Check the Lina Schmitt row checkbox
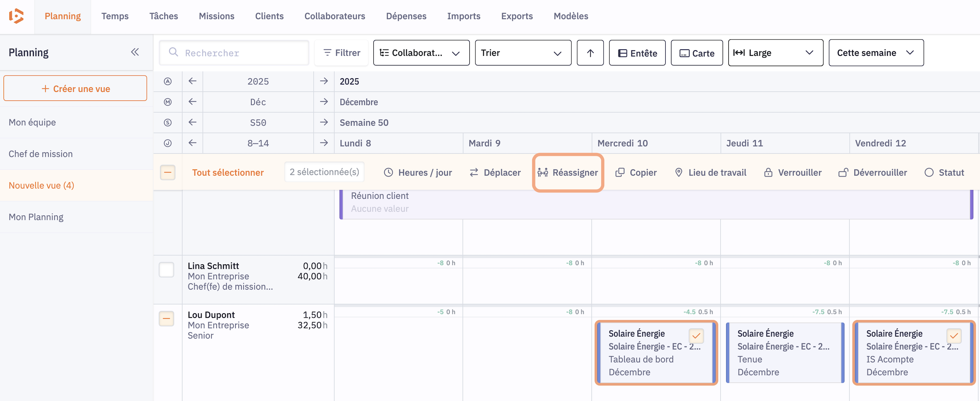This screenshot has height=401, width=980. click(x=166, y=270)
